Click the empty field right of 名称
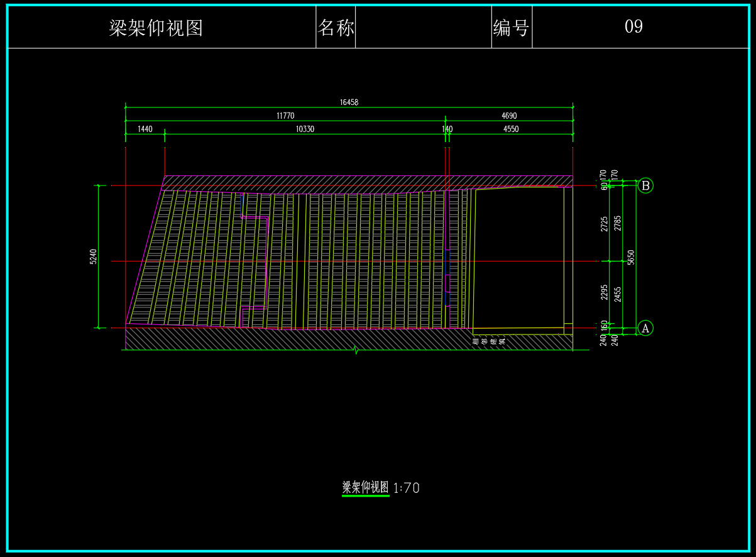756x557 pixels. pyautogui.click(x=423, y=28)
